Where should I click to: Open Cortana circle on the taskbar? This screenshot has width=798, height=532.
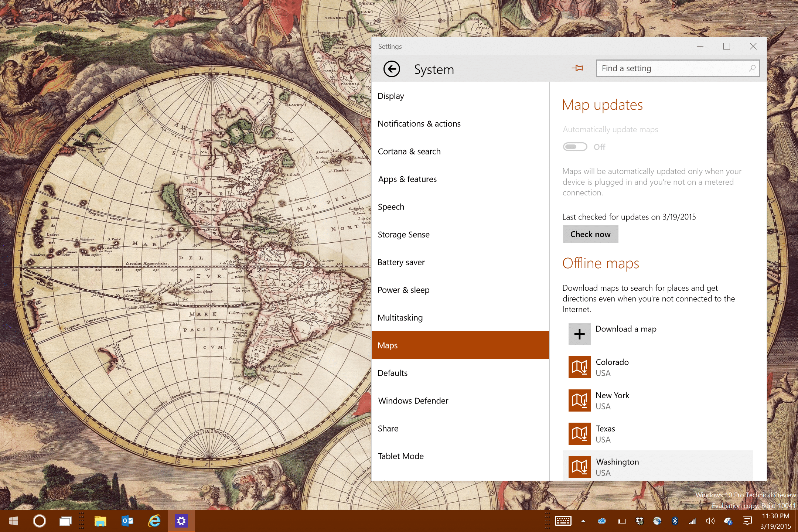[40, 521]
